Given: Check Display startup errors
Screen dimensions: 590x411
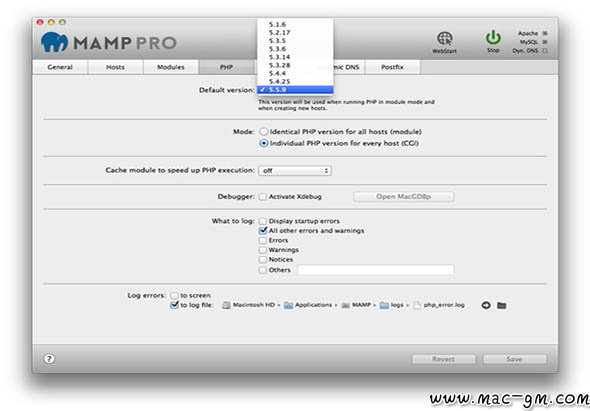Looking at the screenshot, I should (x=263, y=221).
